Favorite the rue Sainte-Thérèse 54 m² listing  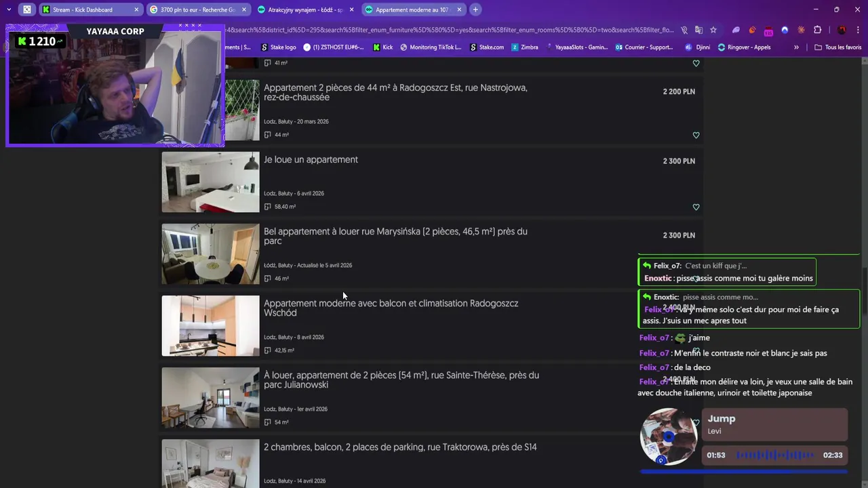click(x=696, y=422)
